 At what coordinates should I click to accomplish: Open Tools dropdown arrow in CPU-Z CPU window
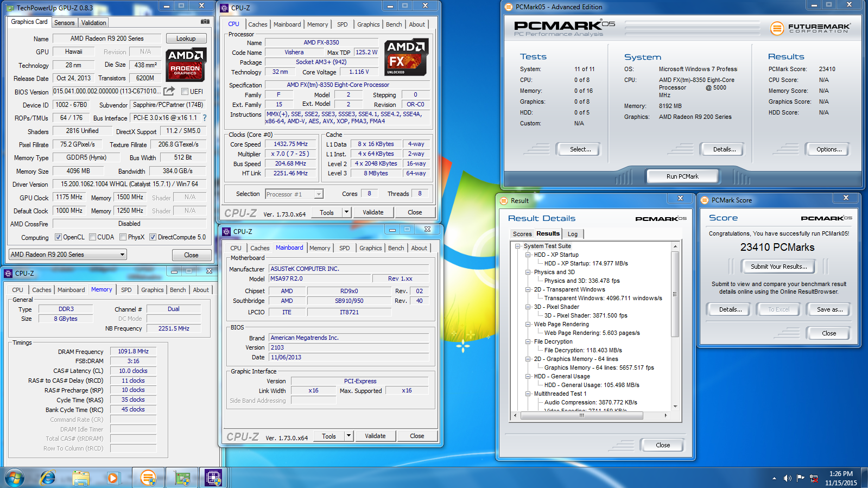pos(346,212)
